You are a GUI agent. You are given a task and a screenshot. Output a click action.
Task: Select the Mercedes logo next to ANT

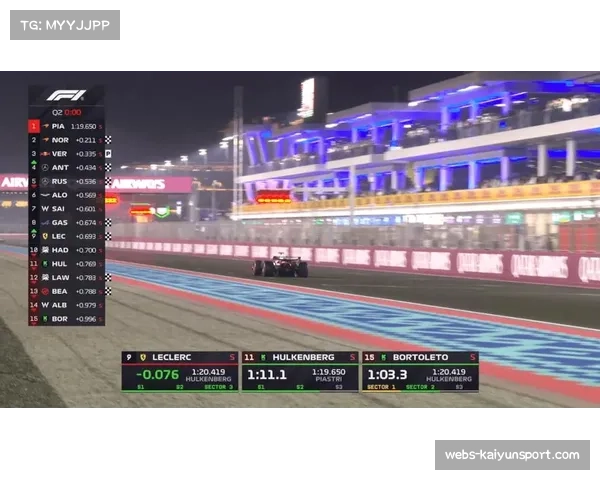point(45,168)
